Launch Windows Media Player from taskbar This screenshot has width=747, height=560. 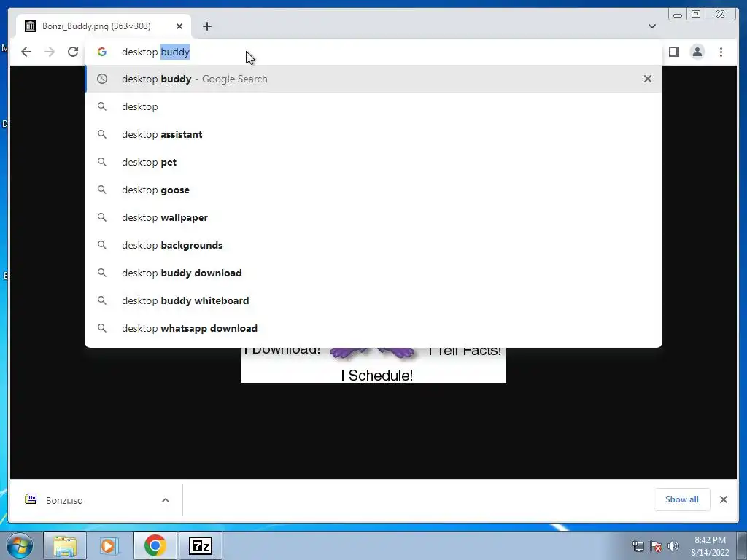click(109, 545)
